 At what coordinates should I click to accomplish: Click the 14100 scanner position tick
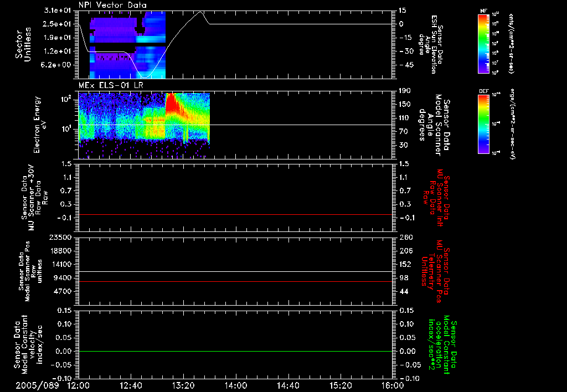(x=60, y=264)
